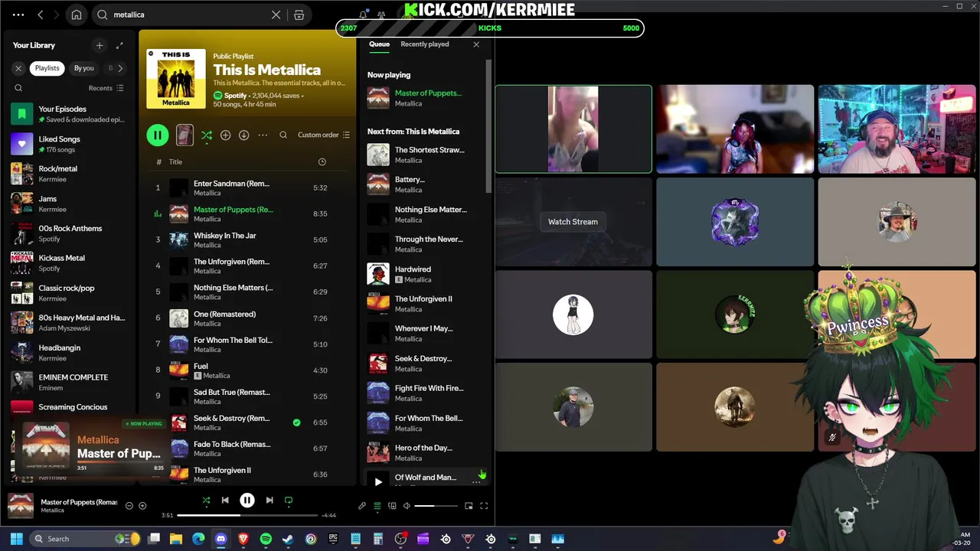
Task: Toggle repeat in the bottom player bar
Action: click(x=289, y=500)
